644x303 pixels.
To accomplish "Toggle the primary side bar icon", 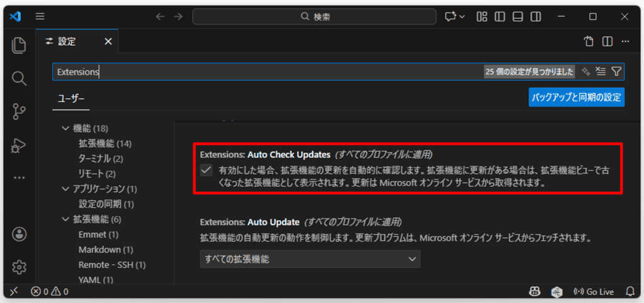I will (x=499, y=16).
